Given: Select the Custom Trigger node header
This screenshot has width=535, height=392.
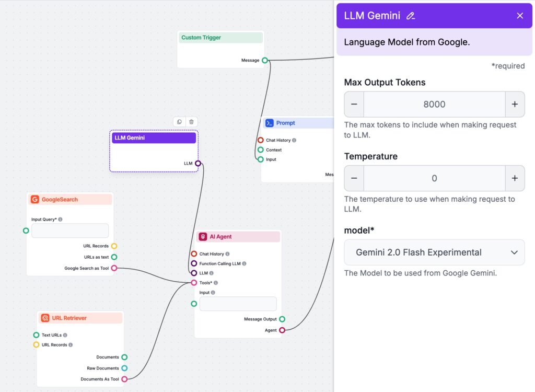Looking at the screenshot, I should 220,38.
